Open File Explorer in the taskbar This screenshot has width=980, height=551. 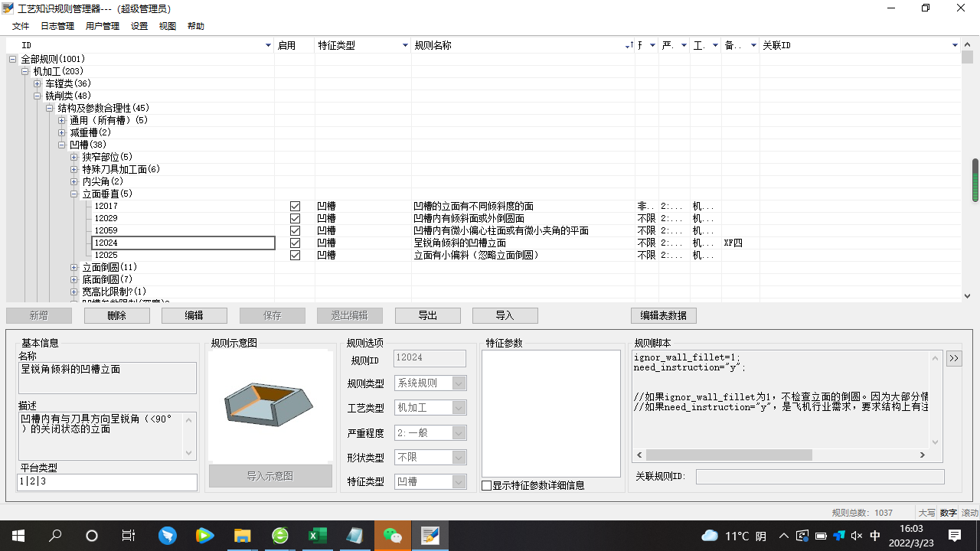(x=242, y=536)
